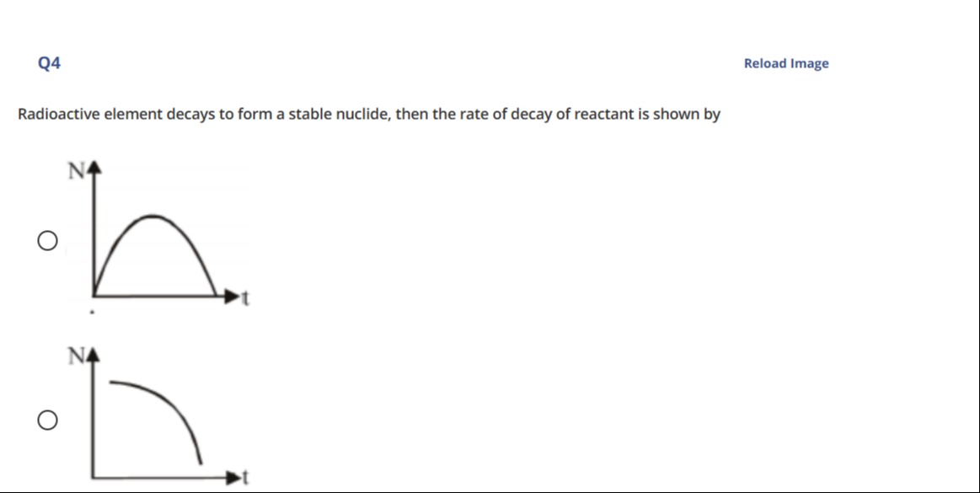Click the vertical axis arrowhead on second graph
The height and width of the screenshot is (493, 980).
(94, 355)
